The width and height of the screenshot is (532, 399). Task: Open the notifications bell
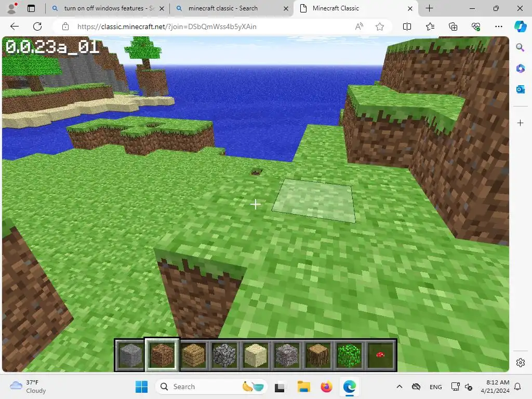pos(518,387)
